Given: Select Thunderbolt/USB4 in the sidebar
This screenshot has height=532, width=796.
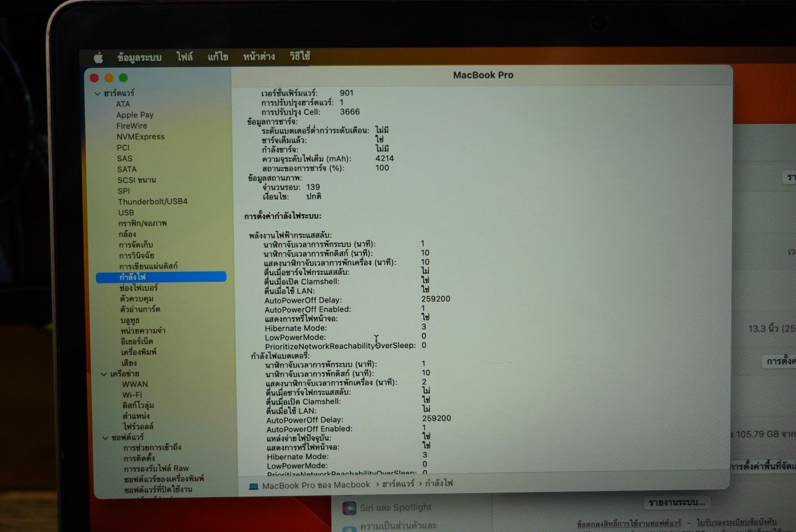Looking at the screenshot, I should [x=153, y=202].
